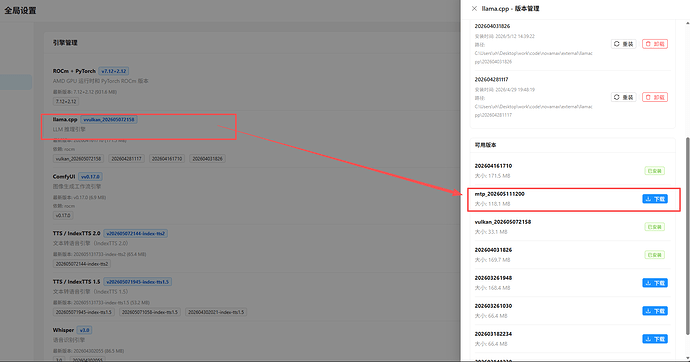
Task: Click version tag 202604161710 under llama.cpp
Action: point(167,159)
